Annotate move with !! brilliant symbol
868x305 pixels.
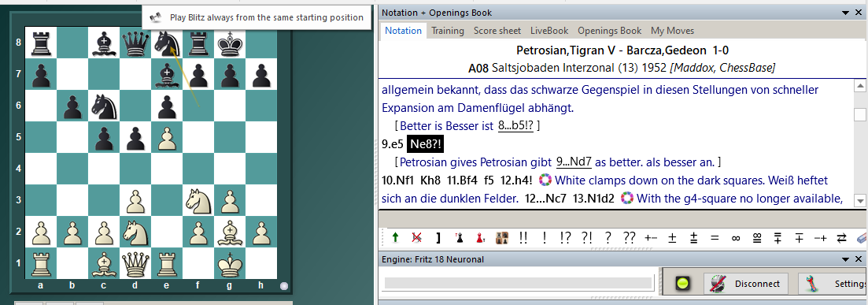[523, 238]
